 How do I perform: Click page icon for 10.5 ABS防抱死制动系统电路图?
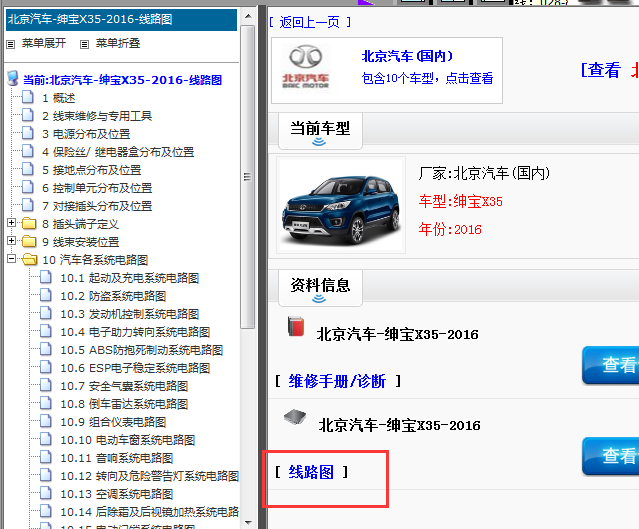point(46,349)
